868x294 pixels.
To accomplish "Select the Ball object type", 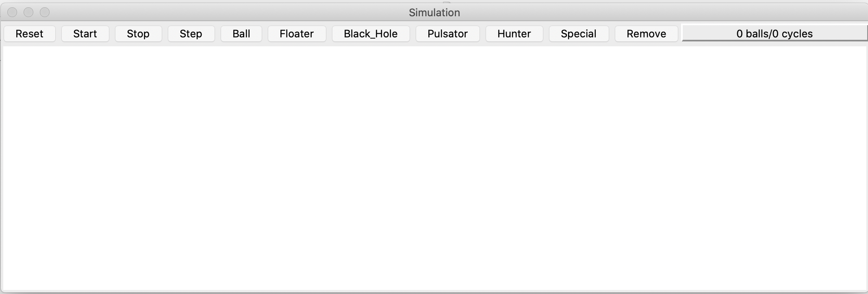I will (241, 34).
